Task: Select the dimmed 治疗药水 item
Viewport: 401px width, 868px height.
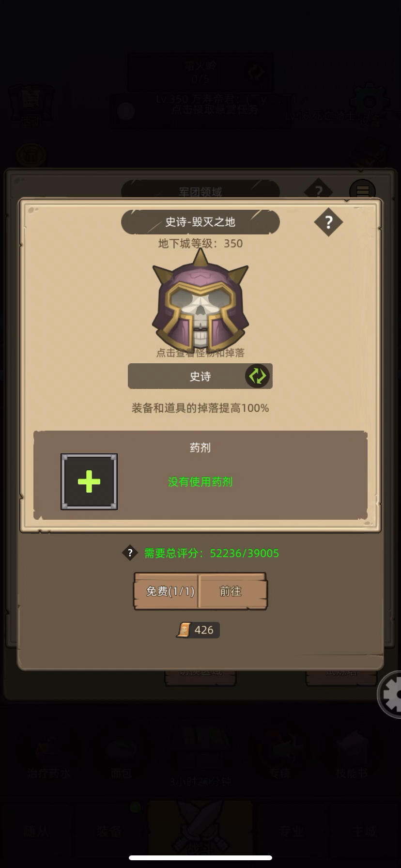Action: click(x=48, y=756)
